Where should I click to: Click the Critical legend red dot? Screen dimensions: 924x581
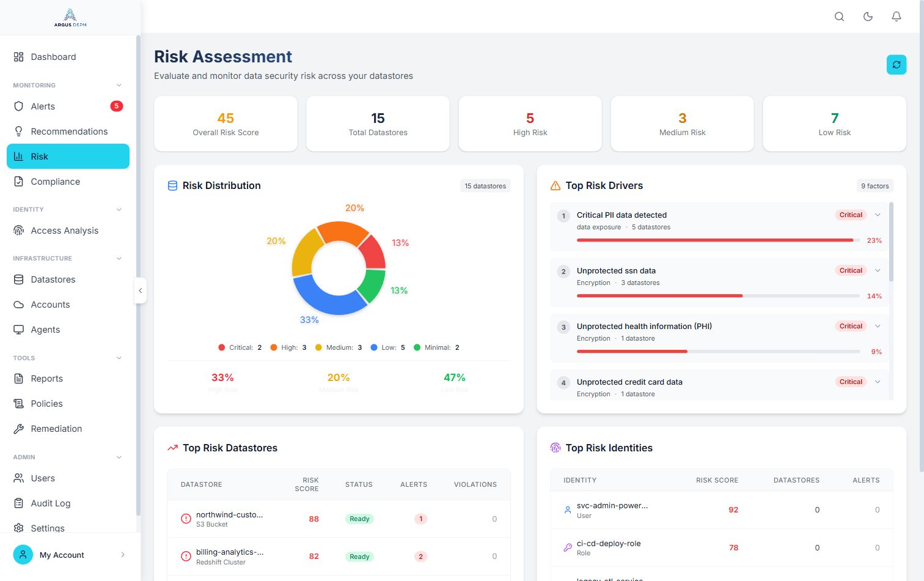pyautogui.click(x=221, y=347)
